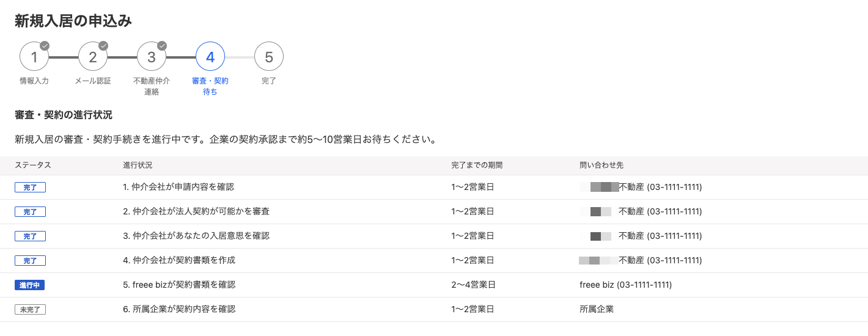Image resolution: width=868 pixels, height=336 pixels.
Task: Select step 2 メール認証 circle
Action: coord(93,57)
